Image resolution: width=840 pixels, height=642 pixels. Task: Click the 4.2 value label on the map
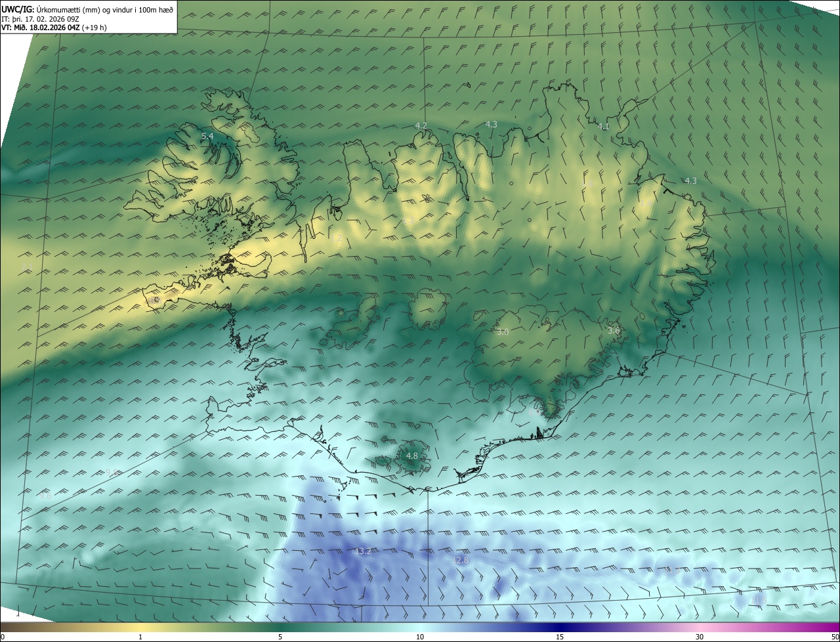(x=421, y=125)
